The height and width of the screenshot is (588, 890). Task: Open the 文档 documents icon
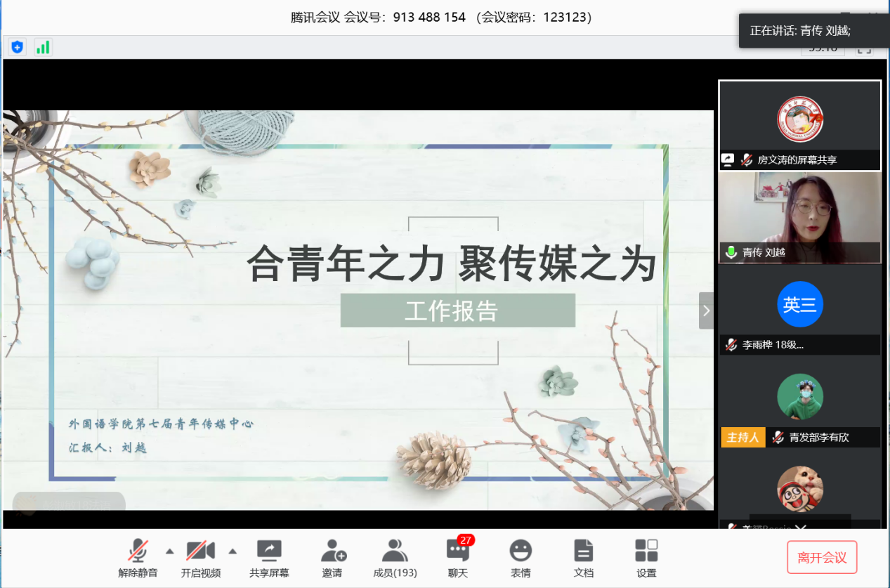(583, 558)
